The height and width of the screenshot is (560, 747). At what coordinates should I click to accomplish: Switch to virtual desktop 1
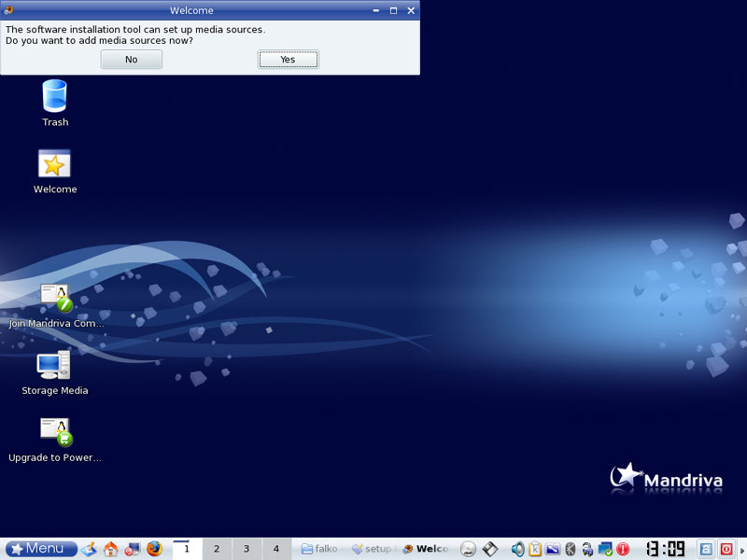click(x=187, y=549)
